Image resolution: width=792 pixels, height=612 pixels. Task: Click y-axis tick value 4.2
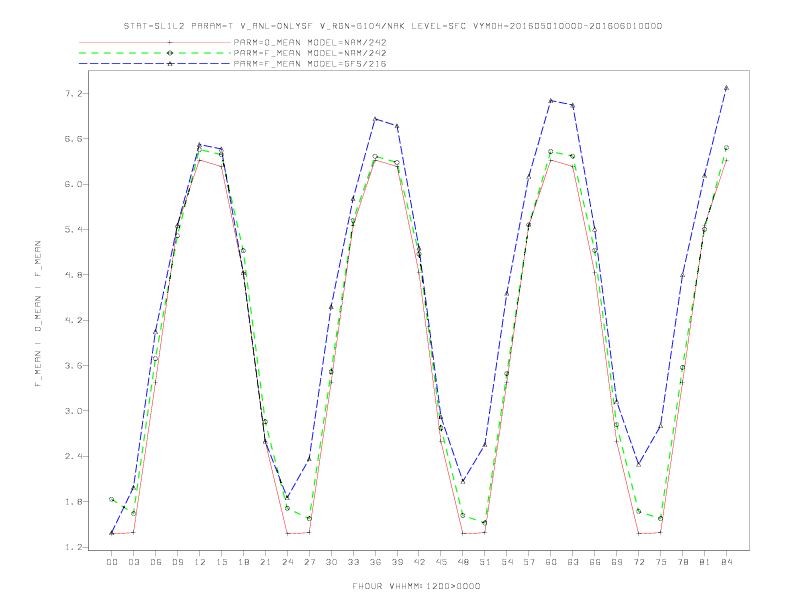pos(72,321)
